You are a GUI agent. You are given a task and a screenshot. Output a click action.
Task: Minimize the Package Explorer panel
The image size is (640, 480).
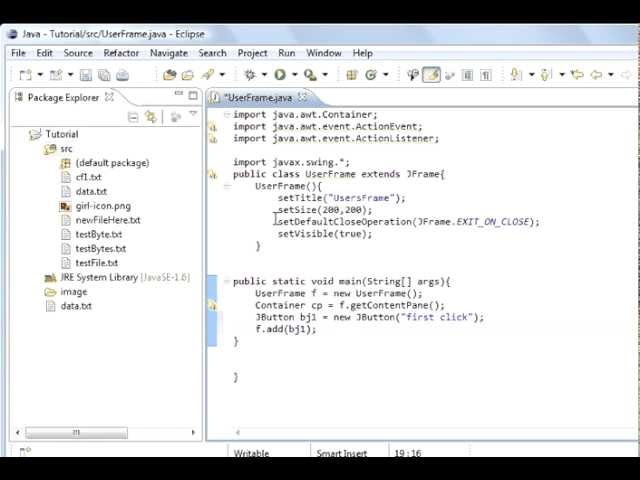coord(179,93)
